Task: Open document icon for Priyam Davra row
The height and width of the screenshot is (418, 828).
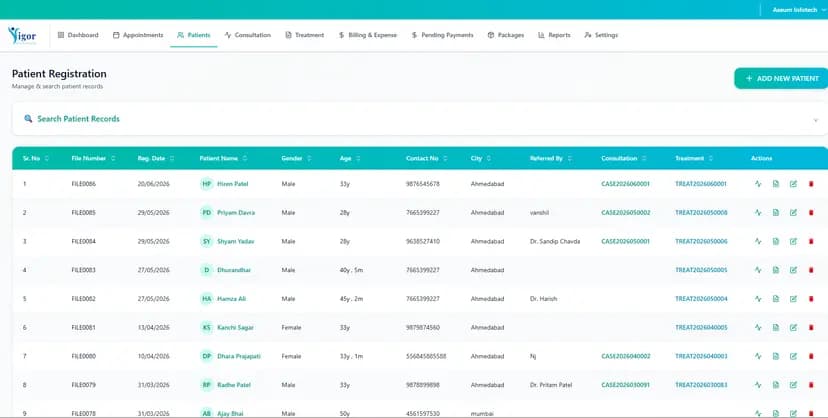Action: pos(776,213)
